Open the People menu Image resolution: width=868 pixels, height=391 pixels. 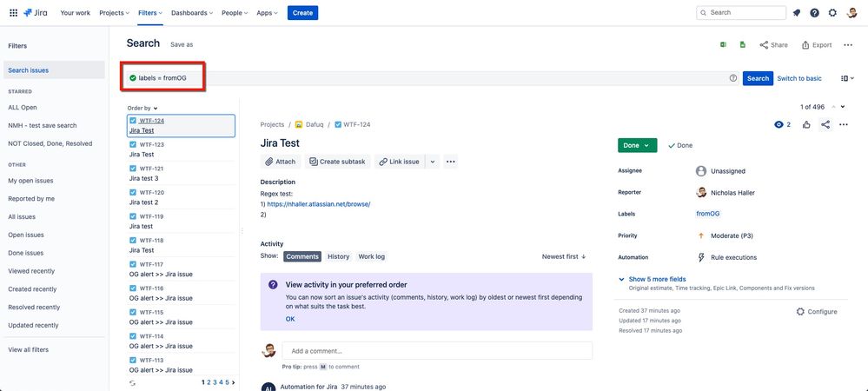click(x=235, y=13)
